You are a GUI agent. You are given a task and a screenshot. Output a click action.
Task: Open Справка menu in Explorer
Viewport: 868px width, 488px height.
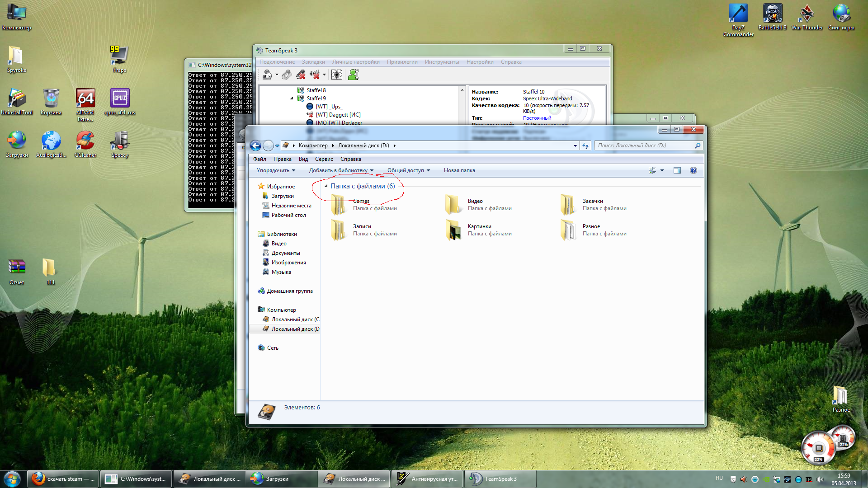point(351,159)
